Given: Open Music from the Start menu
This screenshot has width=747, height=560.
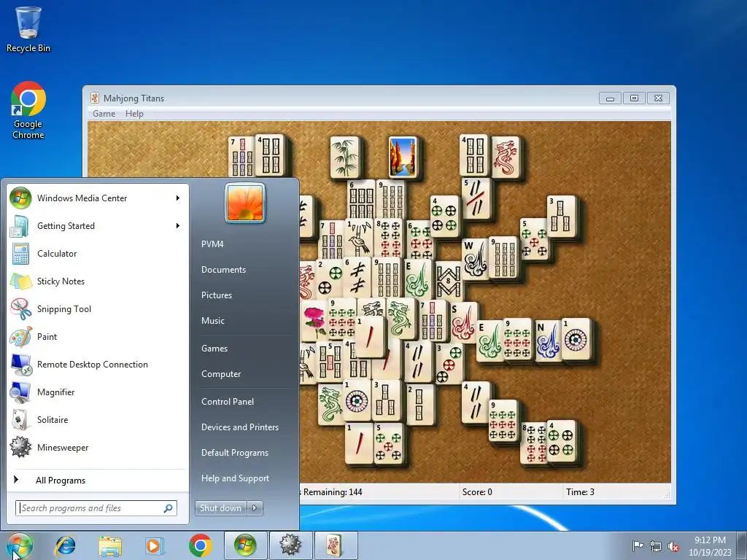Looking at the screenshot, I should click(212, 321).
